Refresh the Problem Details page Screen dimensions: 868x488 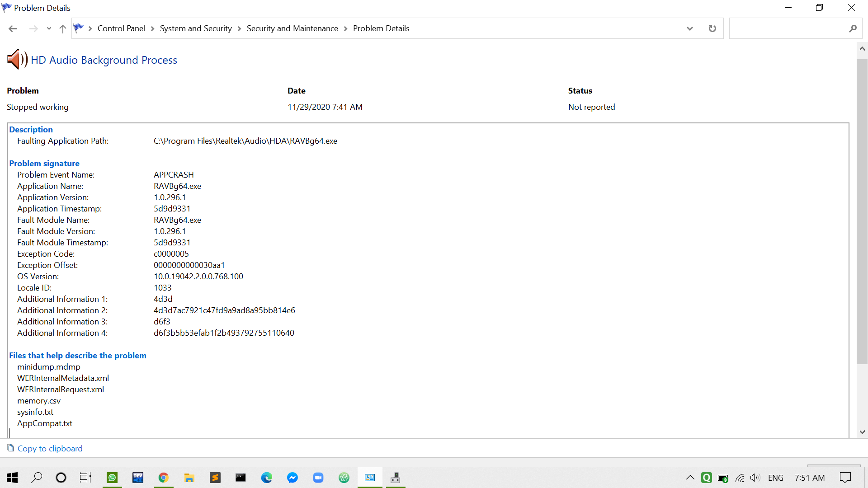712,28
